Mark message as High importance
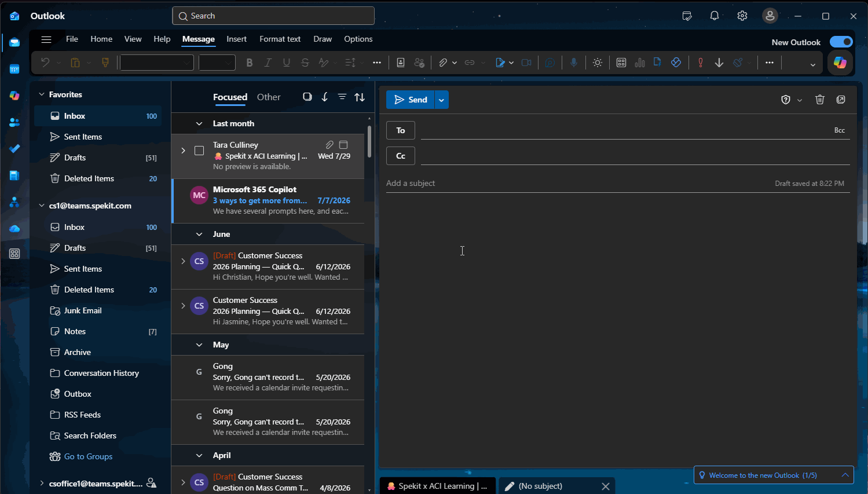 [x=701, y=63]
